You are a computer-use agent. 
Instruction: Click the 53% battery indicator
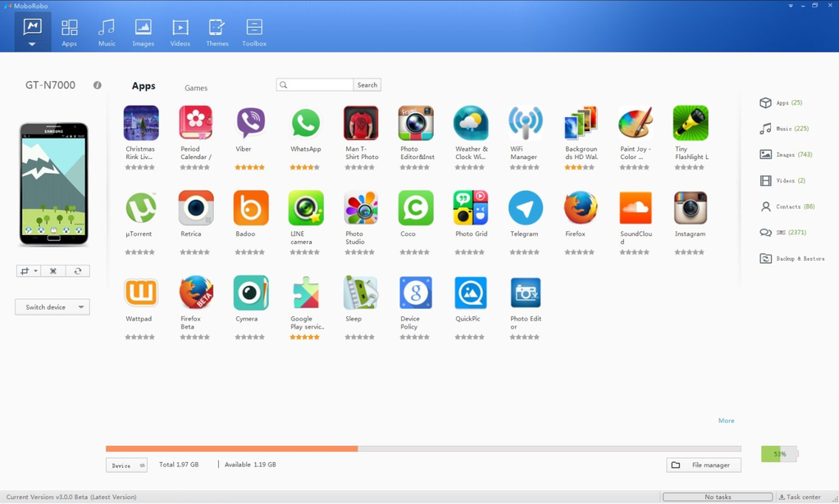780,454
